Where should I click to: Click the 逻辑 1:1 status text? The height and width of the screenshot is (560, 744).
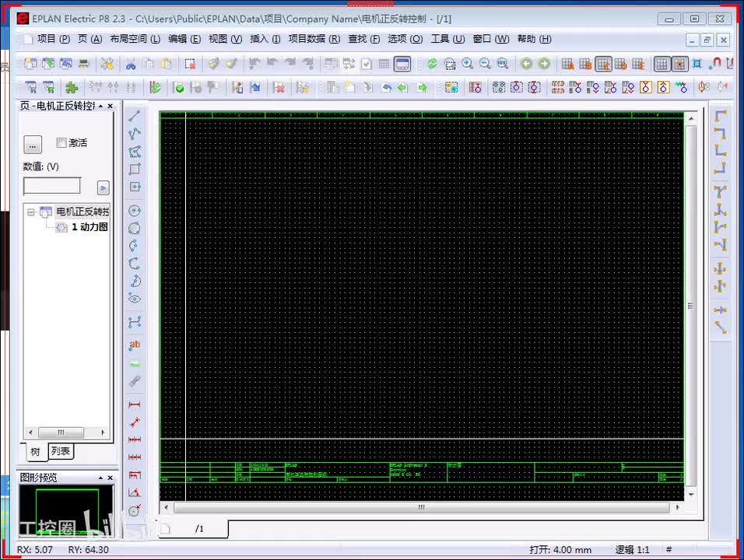click(x=632, y=550)
